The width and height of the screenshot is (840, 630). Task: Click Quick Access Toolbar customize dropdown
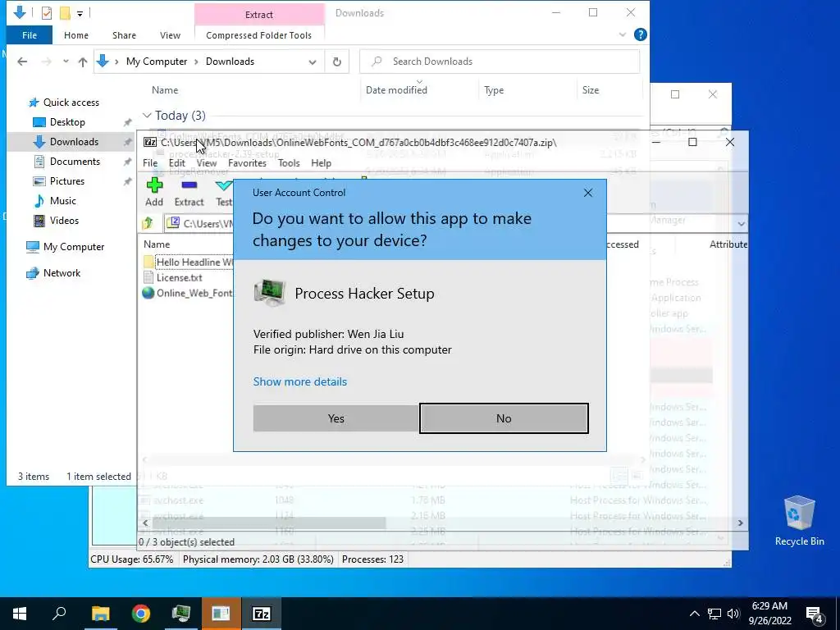coord(80,13)
